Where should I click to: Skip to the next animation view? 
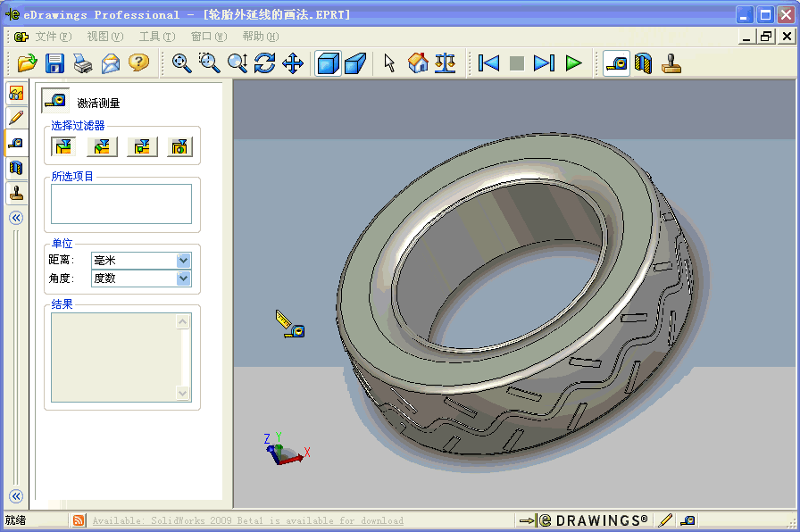(545, 63)
